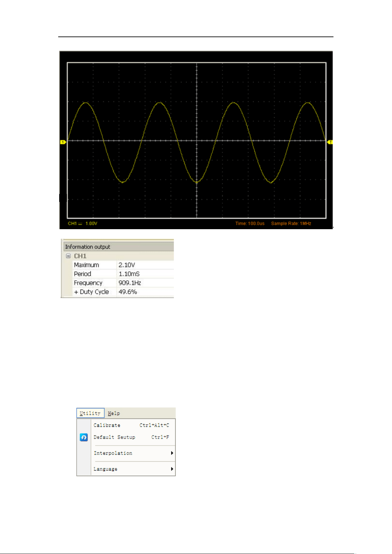Choose Default Seutup menu entry
Screen dimensions: 392x554
[133, 437]
